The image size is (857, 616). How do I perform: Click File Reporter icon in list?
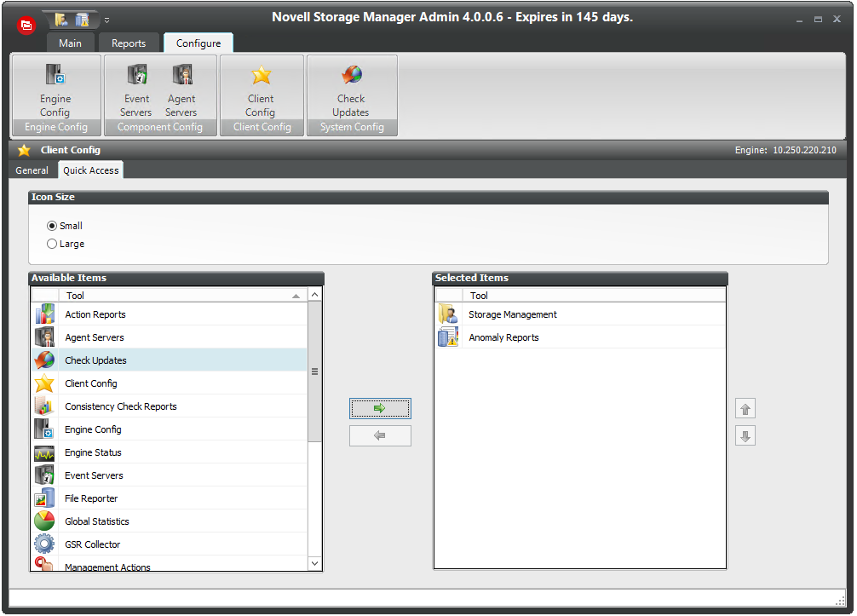click(x=44, y=498)
